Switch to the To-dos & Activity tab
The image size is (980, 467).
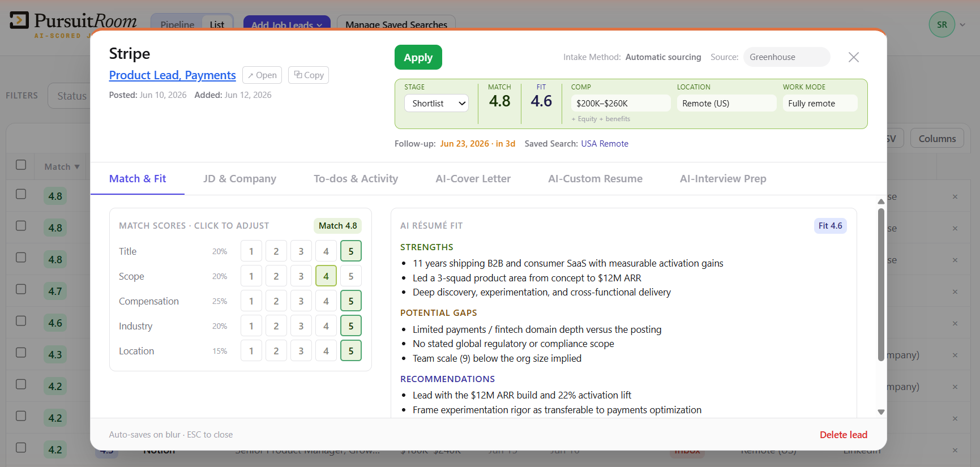click(x=356, y=179)
